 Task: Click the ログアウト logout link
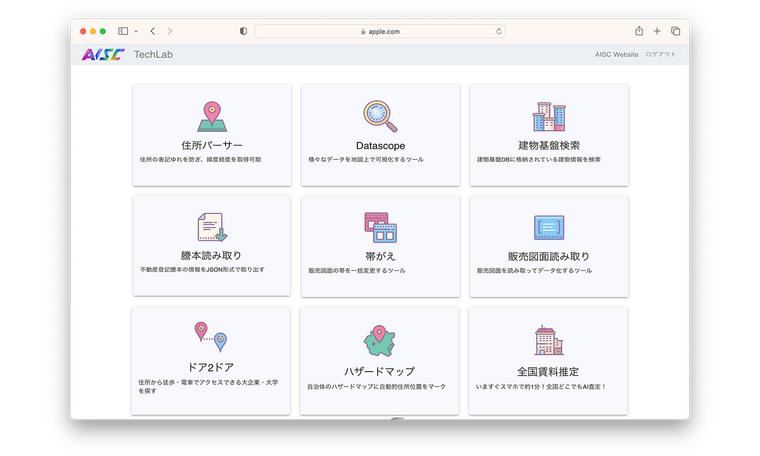660,55
